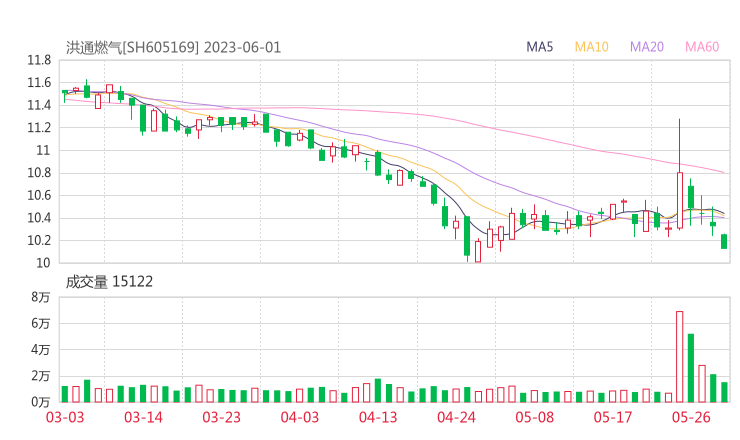
Task: Click the 0万 volume axis label
Action: point(41,402)
